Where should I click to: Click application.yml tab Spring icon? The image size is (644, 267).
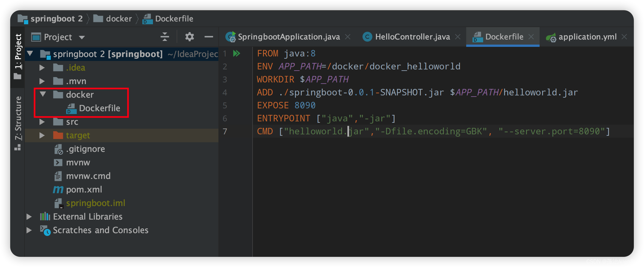551,37
